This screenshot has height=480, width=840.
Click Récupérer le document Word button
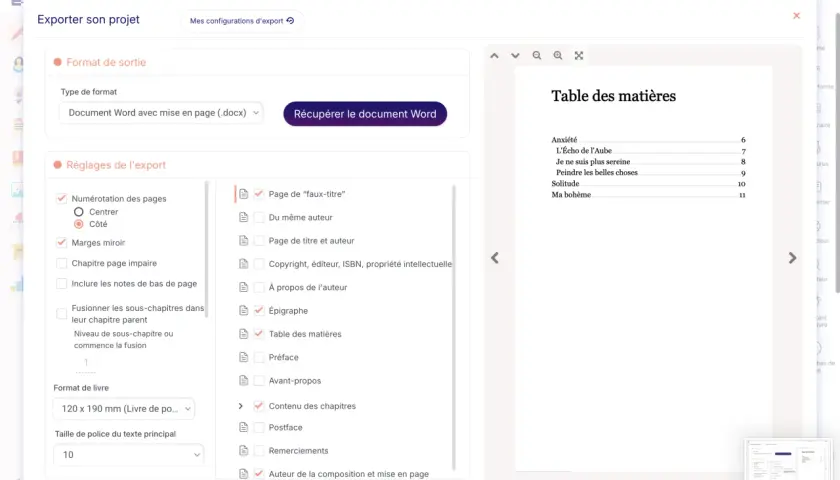[365, 114]
